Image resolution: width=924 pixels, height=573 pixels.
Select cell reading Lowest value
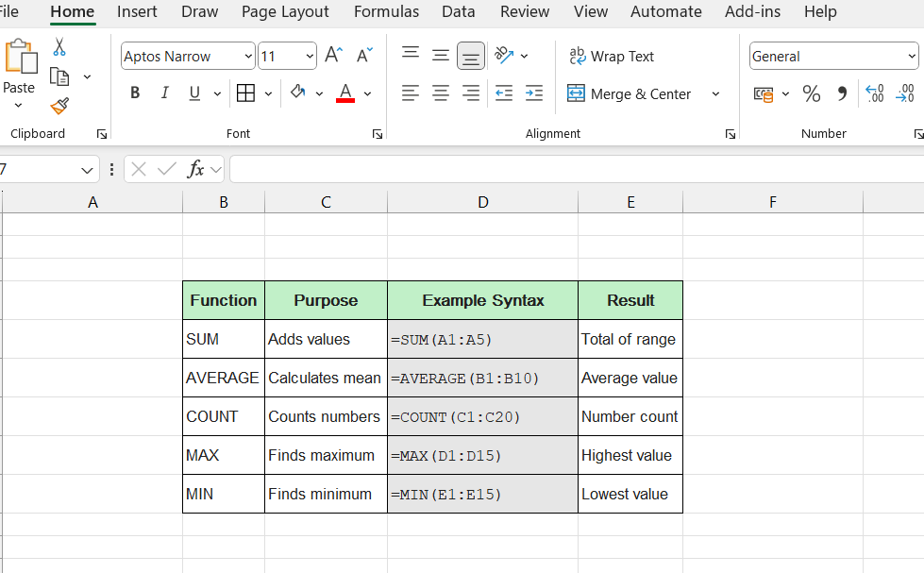pos(630,494)
